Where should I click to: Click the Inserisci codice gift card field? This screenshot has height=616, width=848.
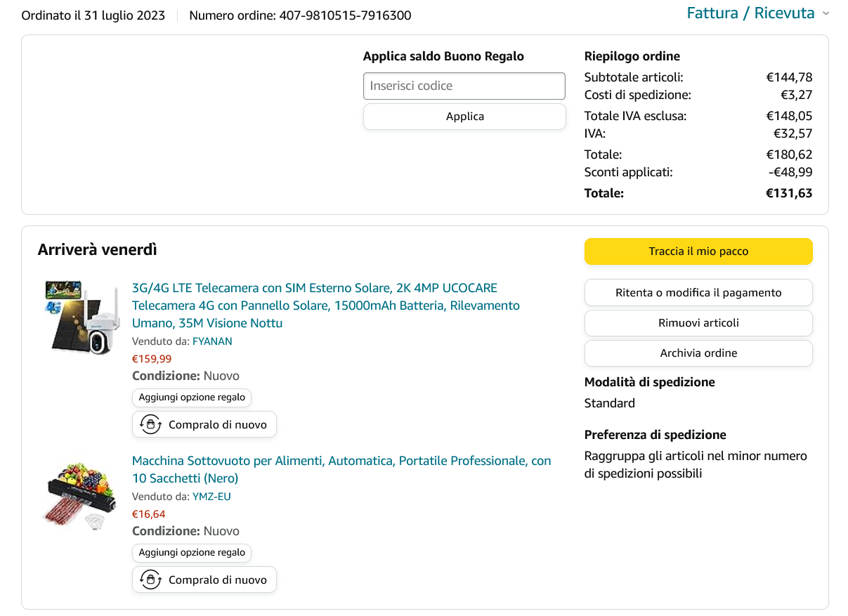tap(464, 86)
